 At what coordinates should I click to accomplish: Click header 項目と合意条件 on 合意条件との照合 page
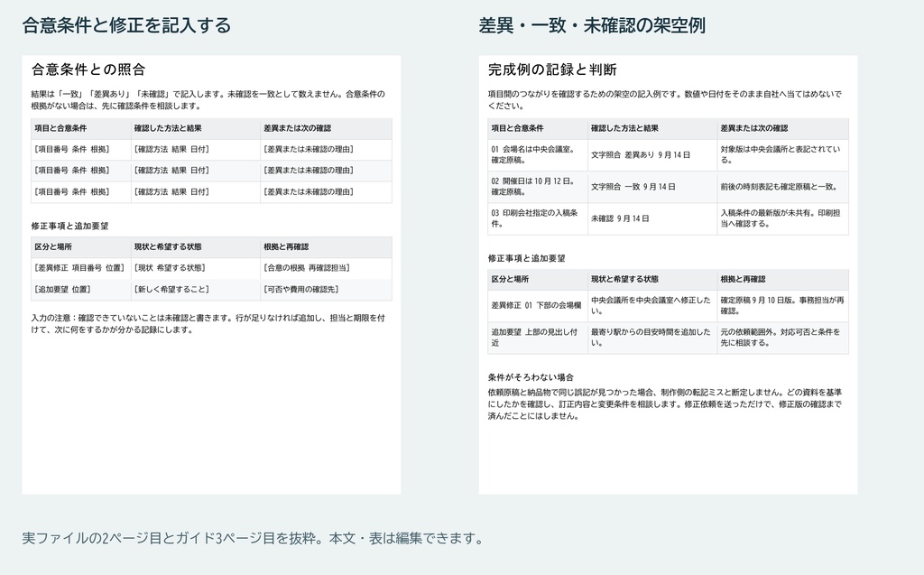(80, 128)
